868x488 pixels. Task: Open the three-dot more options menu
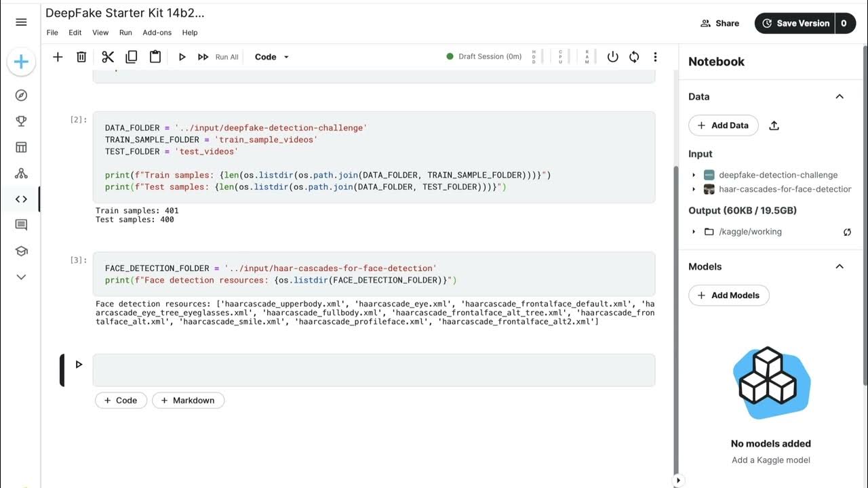pyautogui.click(x=655, y=57)
